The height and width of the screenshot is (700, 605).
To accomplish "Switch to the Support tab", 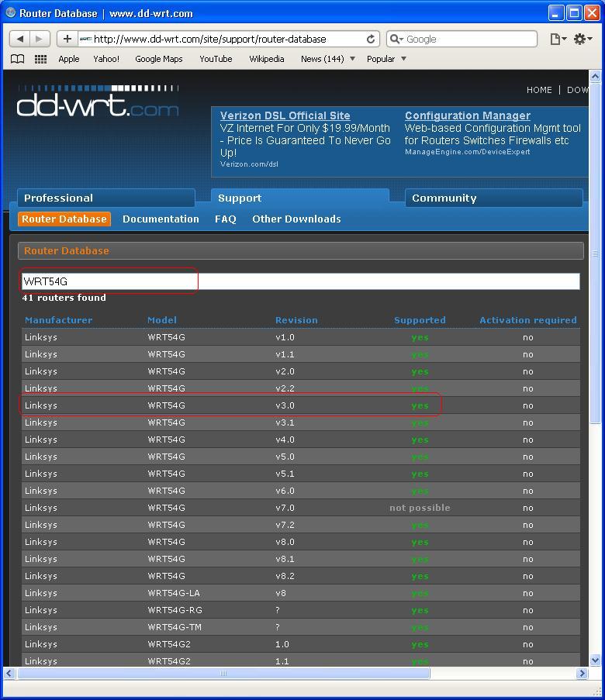I will pyautogui.click(x=300, y=198).
